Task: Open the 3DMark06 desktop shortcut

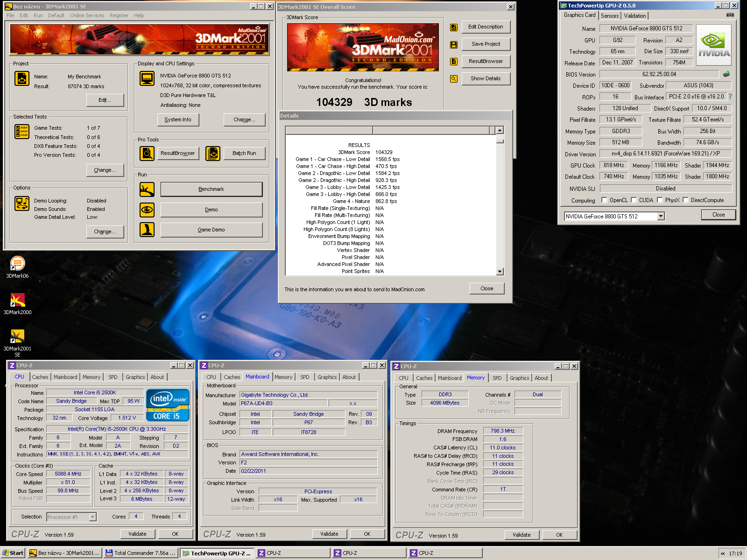Action: pyautogui.click(x=17, y=267)
